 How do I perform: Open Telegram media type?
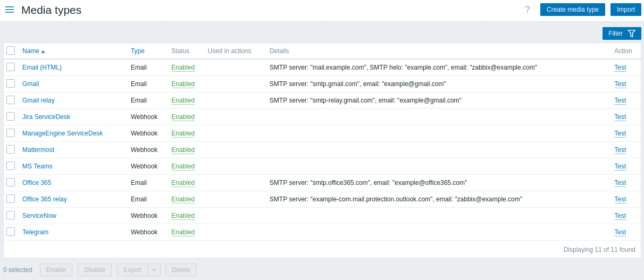click(x=36, y=232)
